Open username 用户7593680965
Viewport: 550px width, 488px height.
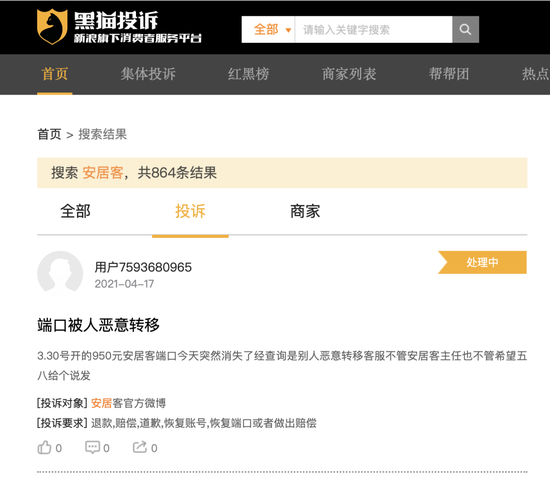[143, 267]
